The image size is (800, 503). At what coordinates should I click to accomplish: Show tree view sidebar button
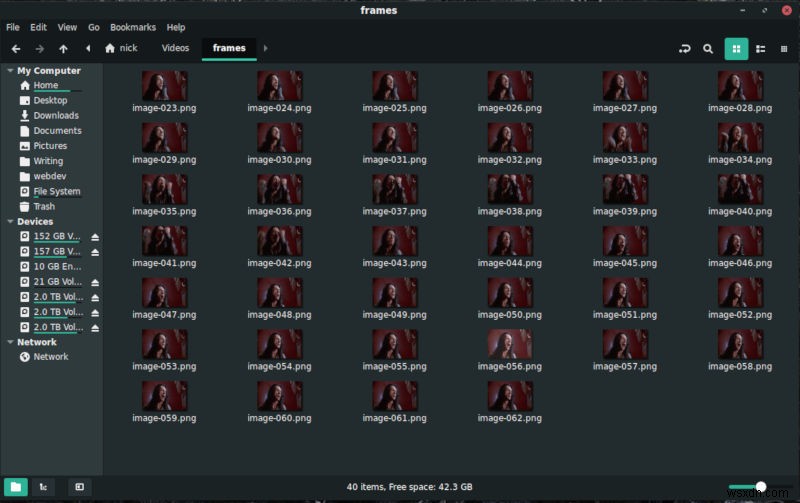pyautogui.click(x=43, y=487)
